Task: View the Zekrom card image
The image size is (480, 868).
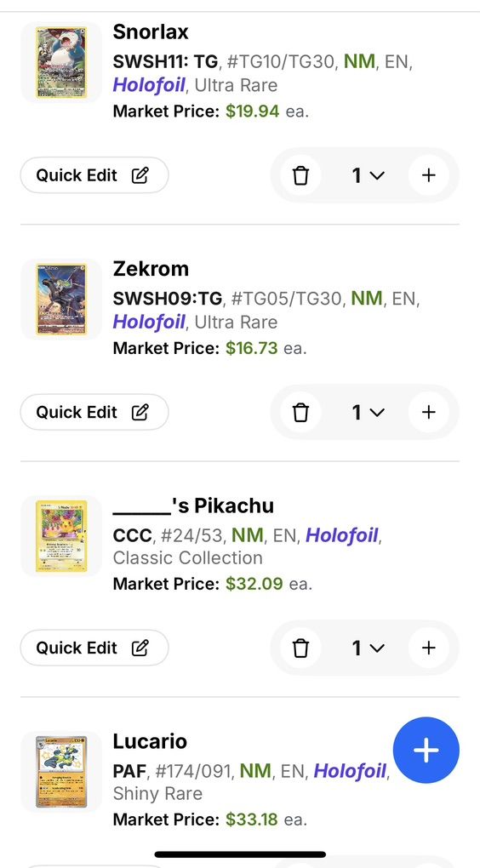Action: [61, 299]
